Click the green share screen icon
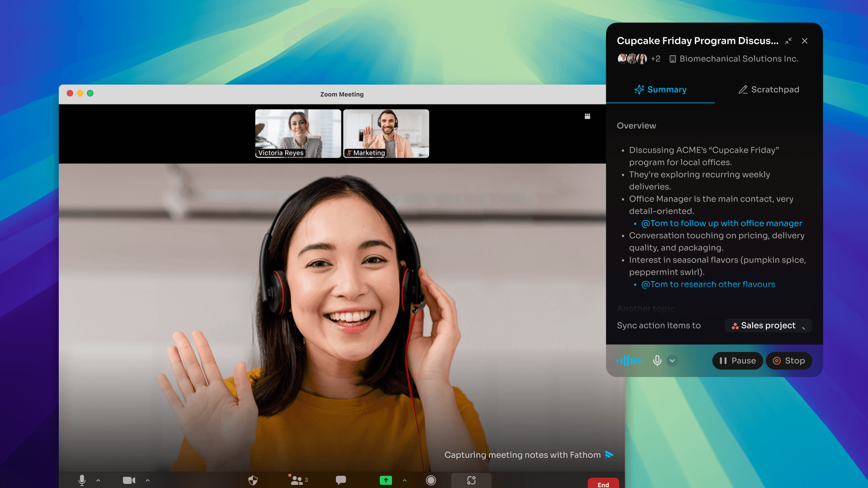This screenshot has width=868, height=488. coord(386,480)
